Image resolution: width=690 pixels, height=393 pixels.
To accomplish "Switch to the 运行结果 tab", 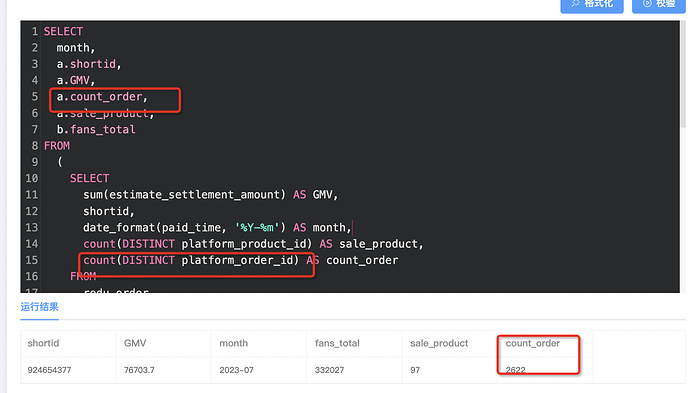I will click(40, 307).
